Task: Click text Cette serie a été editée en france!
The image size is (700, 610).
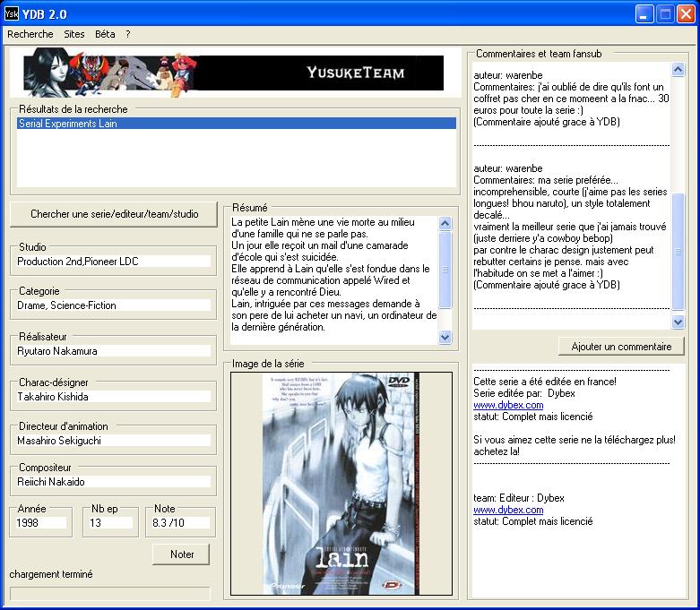Action: [x=545, y=382]
